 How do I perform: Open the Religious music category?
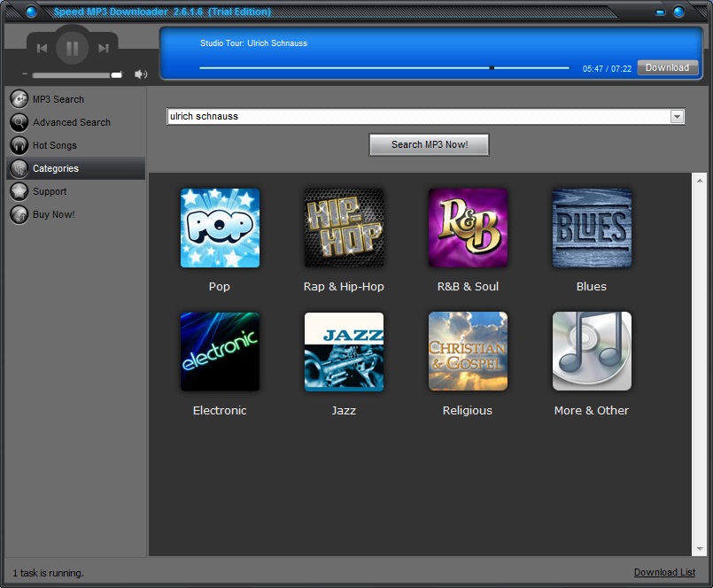point(467,351)
